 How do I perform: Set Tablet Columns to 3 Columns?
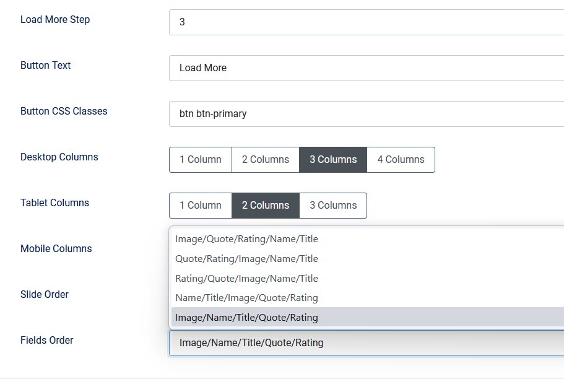coord(333,205)
